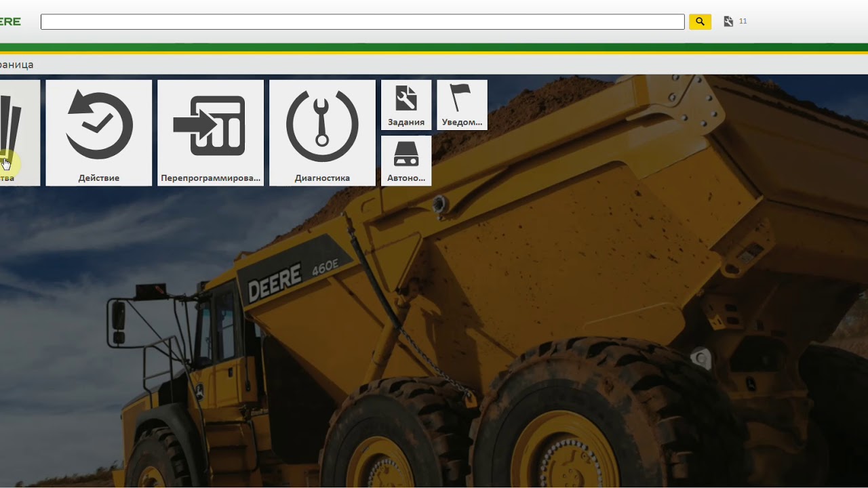The height and width of the screenshot is (488, 868).
Task: Click the partially visible exclamation tile
Action: 20,133
